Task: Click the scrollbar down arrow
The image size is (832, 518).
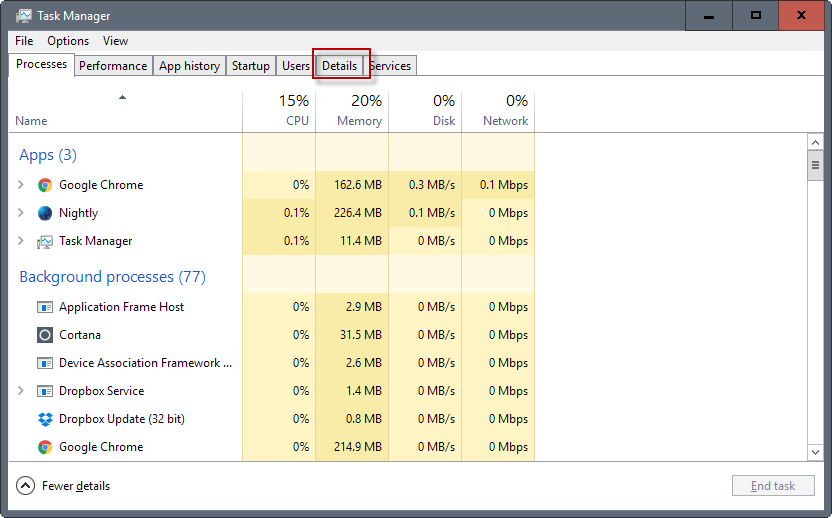Action: (816, 452)
